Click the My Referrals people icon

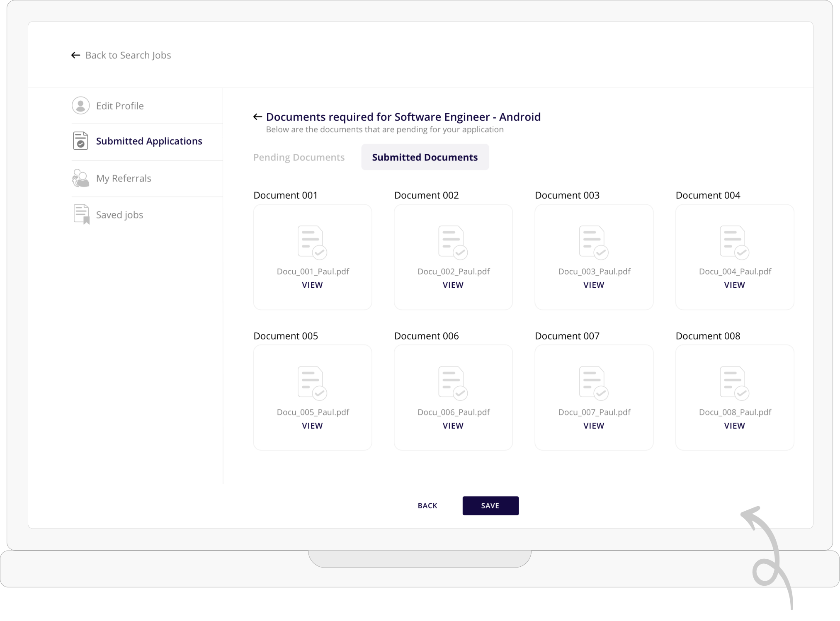pyautogui.click(x=80, y=178)
